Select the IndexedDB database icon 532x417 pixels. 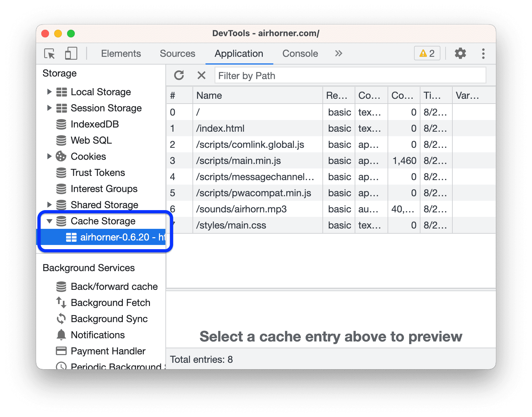click(x=62, y=124)
